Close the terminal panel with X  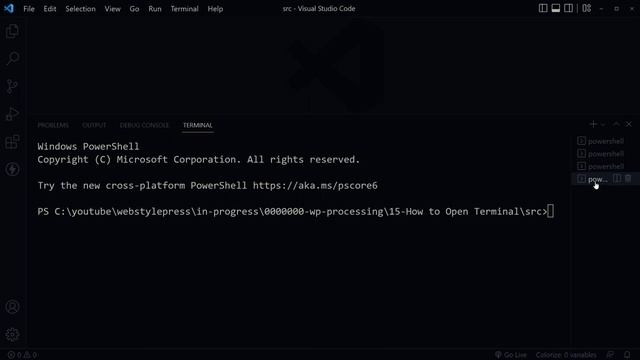coord(629,124)
